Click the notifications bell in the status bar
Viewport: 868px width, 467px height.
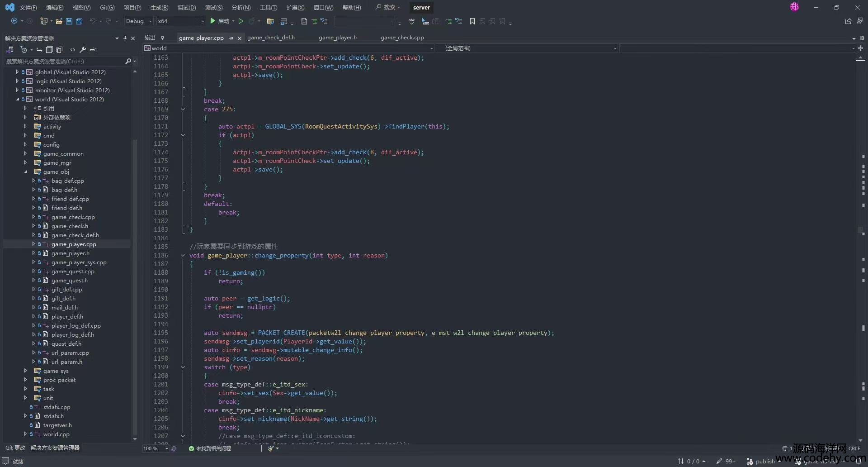tap(859, 461)
